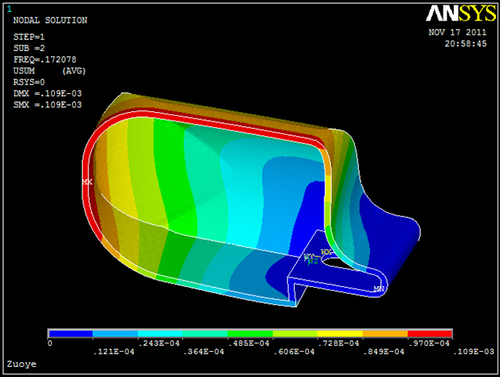This screenshot has height=377, width=500.
Task: Click the legend value .728E-04
Action: (339, 343)
